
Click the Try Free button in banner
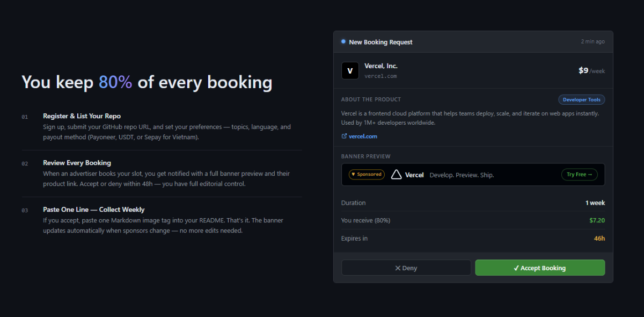click(580, 175)
